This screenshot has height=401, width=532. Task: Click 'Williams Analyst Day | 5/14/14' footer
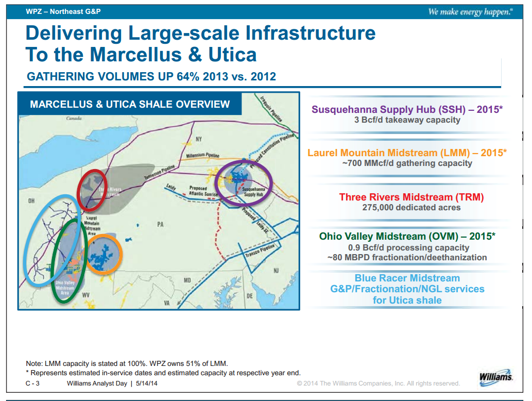[x=112, y=383]
